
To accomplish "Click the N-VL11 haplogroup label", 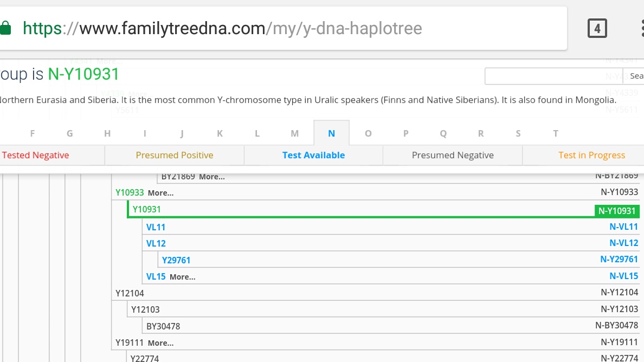I will click(x=623, y=227).
